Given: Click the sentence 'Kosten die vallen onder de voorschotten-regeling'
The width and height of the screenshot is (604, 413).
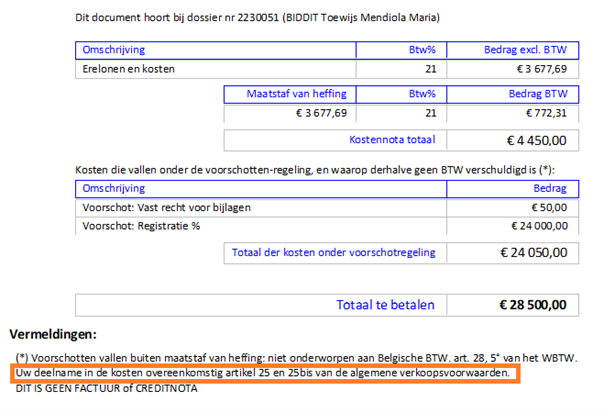Looking at the screenshot, I should pyautogui.click(x=315, y=170).
